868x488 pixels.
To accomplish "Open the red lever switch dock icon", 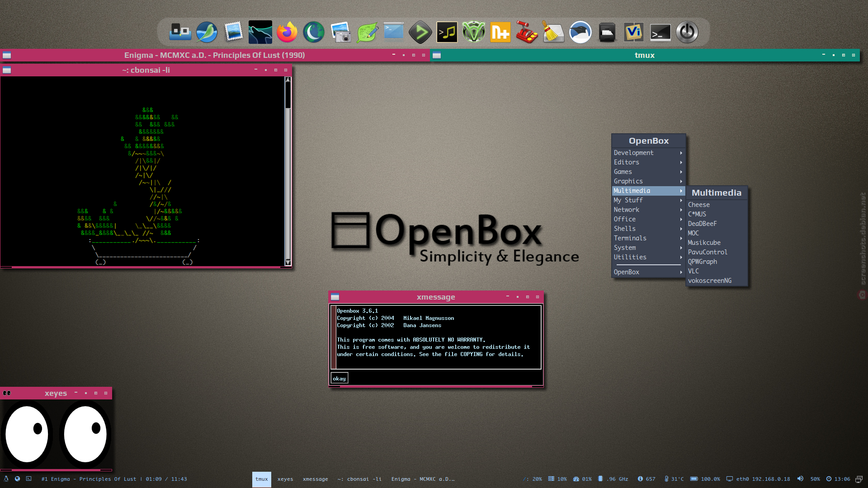I will click(527, 33).
